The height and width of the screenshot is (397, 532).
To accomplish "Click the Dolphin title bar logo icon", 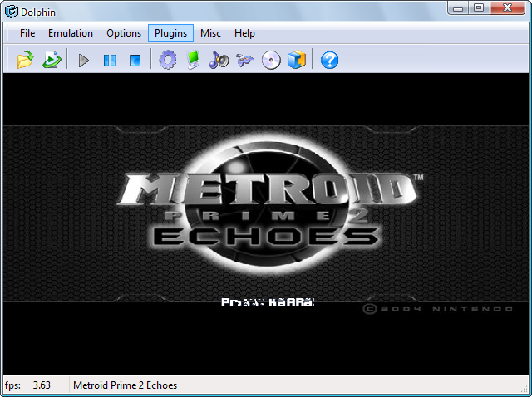I will (11, 12).
